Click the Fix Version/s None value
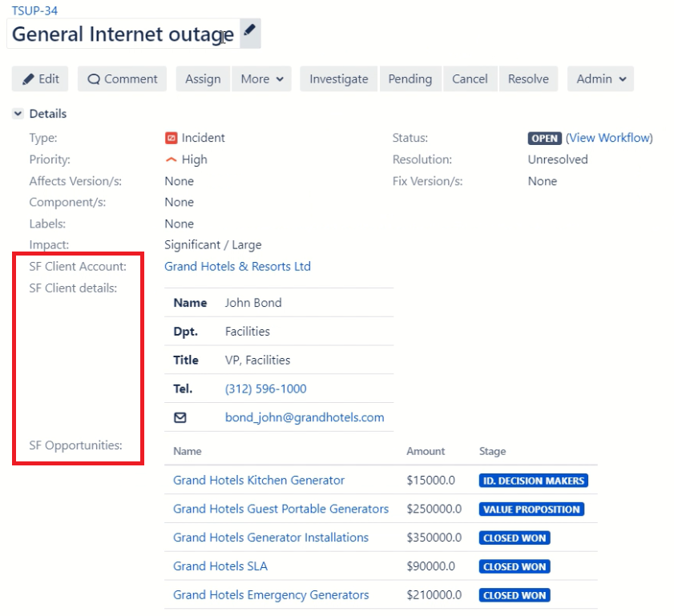This screenshot has width=674, height=616. 543,181
